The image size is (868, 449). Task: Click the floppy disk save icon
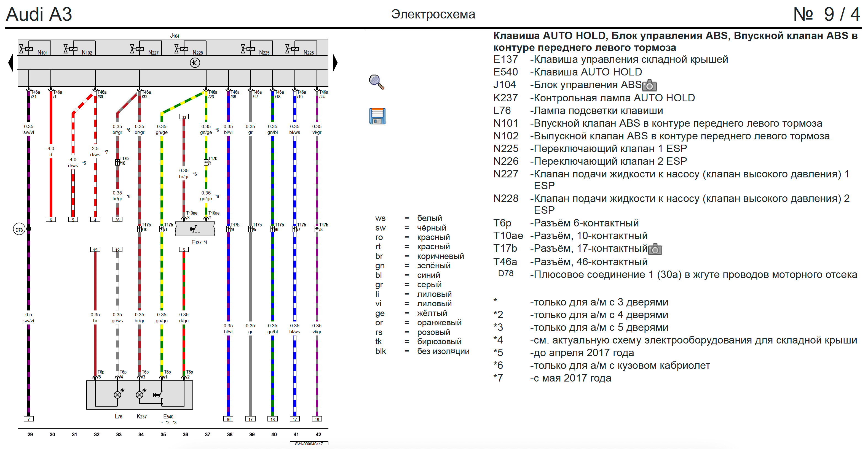377,116
